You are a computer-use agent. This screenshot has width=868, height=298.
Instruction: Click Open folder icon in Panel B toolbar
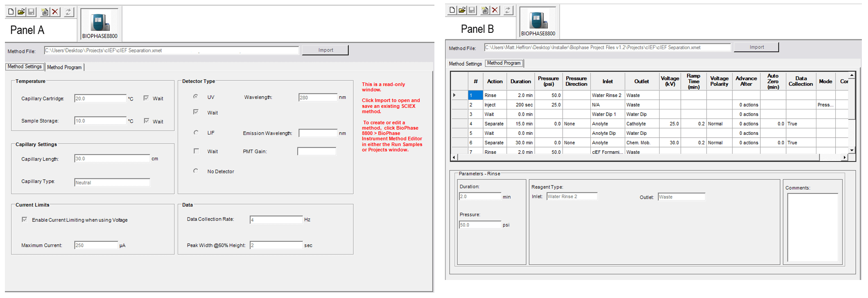coord(462,10)
